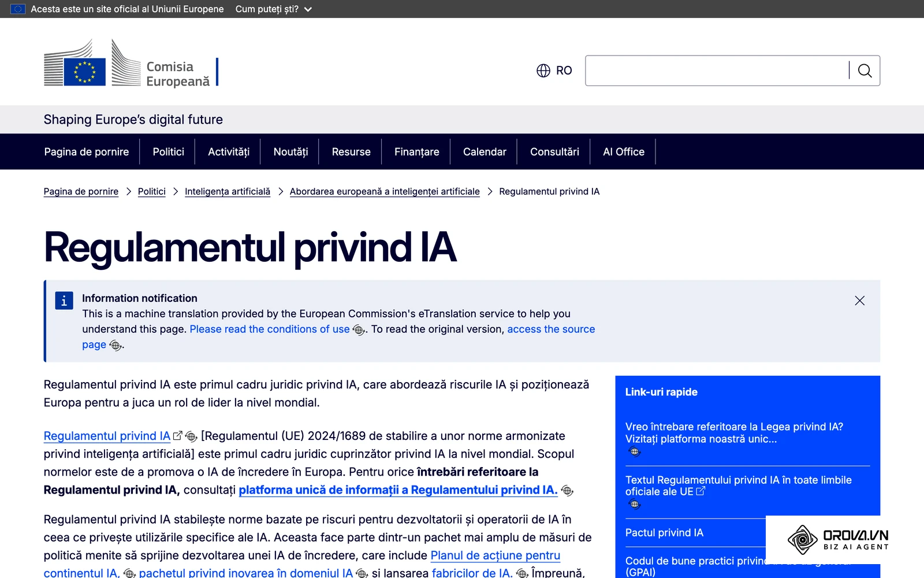Open AI Office navigation item

pos(624,151)
